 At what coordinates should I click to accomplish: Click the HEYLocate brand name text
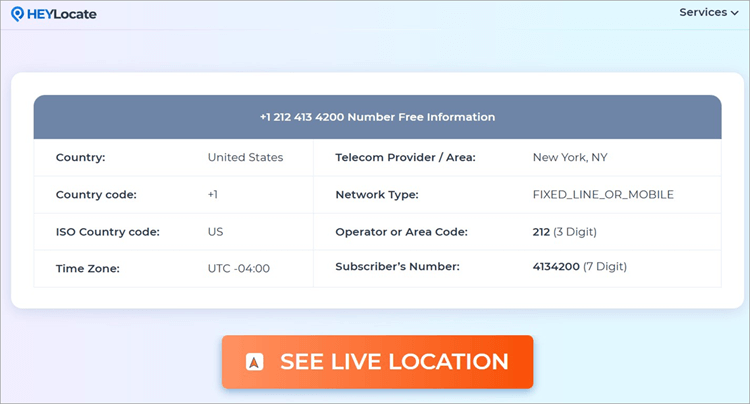click(61, 14)
